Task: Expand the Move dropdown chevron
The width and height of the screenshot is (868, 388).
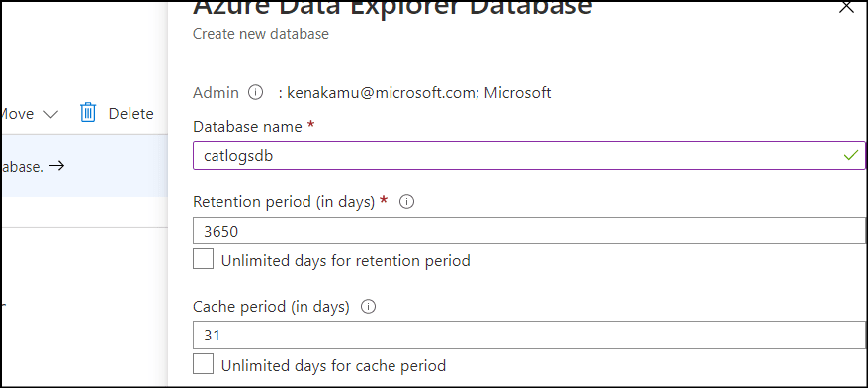Action: (50, 114)
